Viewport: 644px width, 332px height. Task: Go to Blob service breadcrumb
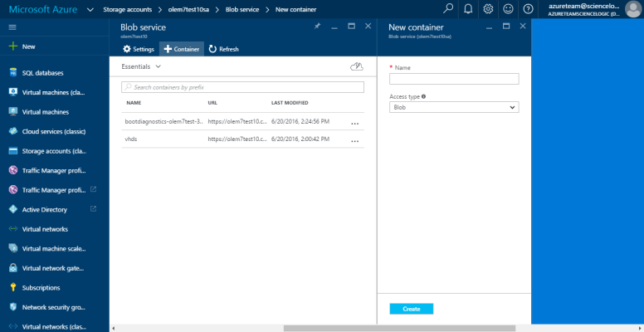[242, 9]
